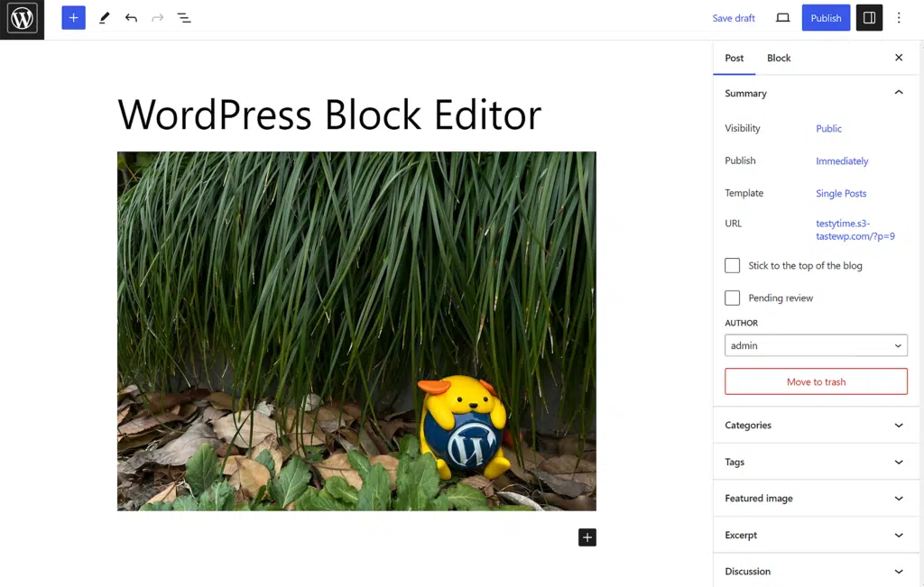Select the Tools pencil icon
The image size is (924, 587).
tap(104, 18)
